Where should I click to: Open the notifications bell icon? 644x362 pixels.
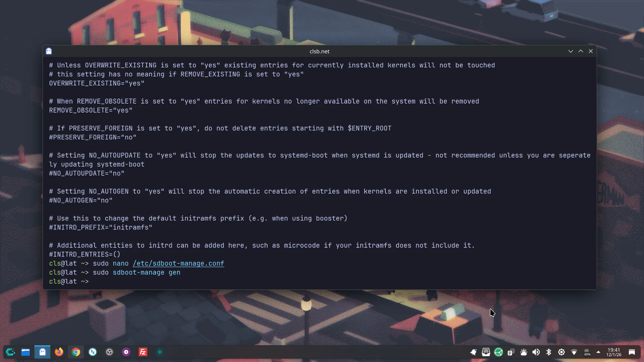point(473,352)
